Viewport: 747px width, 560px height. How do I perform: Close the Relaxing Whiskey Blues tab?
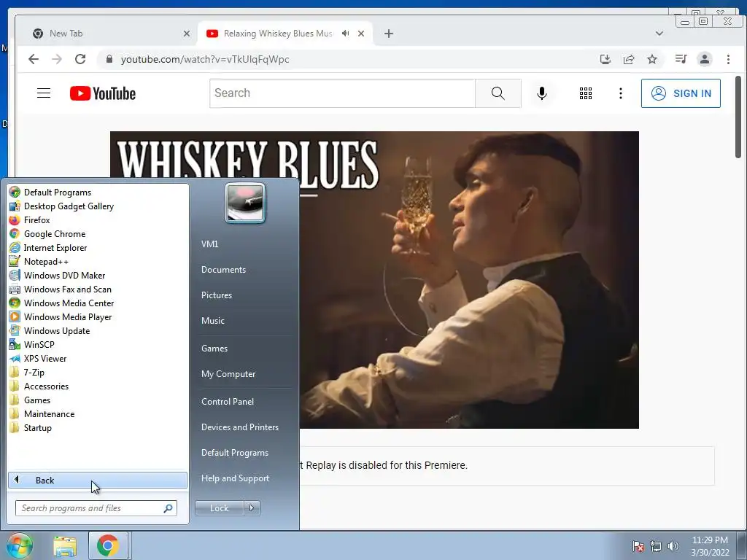[361, 34]
